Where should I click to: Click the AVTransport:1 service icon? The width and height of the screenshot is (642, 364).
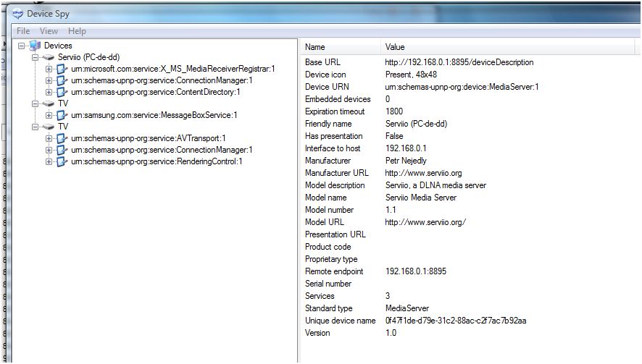point(62,138)
